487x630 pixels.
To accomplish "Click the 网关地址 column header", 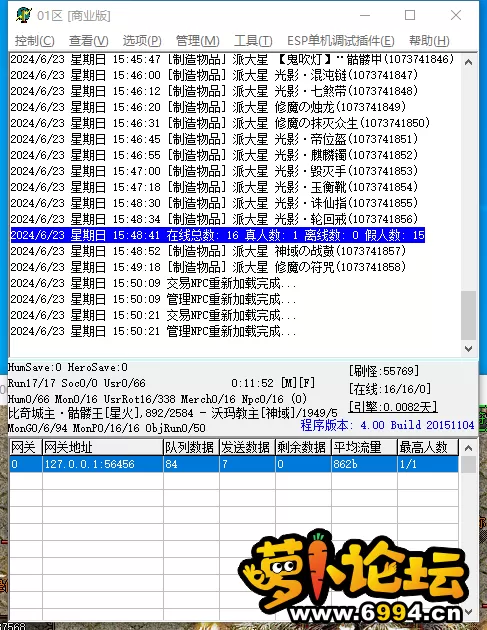I will click(102, 447).
